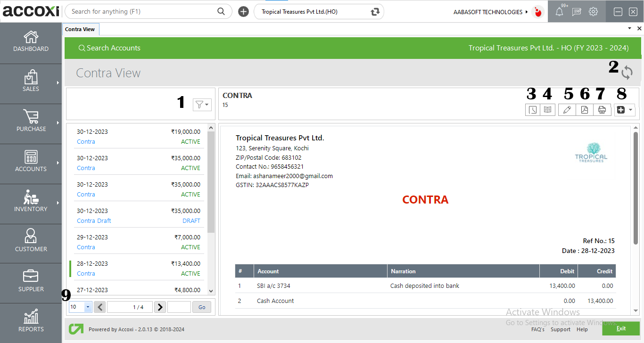Select the Contra View tab

tap(80, 29)
